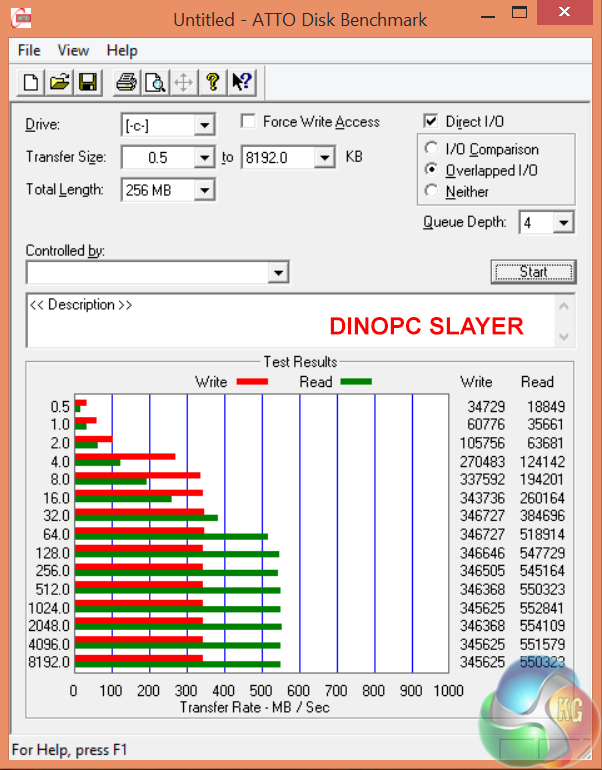
Task: Print results using the printer icon
Action: tap(127, 82)
